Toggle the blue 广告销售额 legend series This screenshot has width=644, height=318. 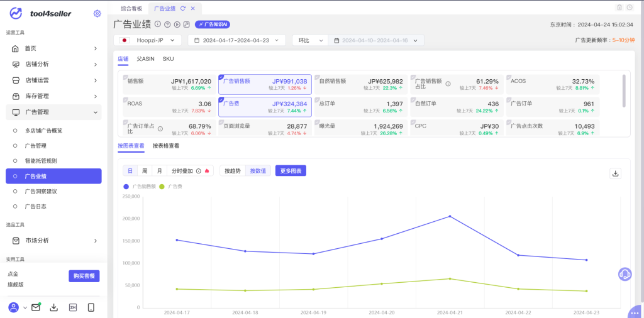coord(139,187)
